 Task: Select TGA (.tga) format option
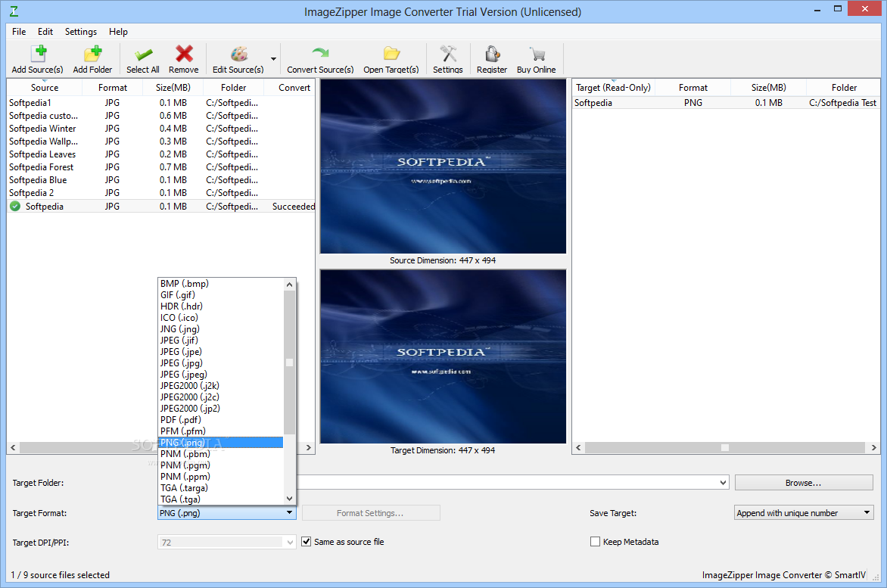point(221,499)
